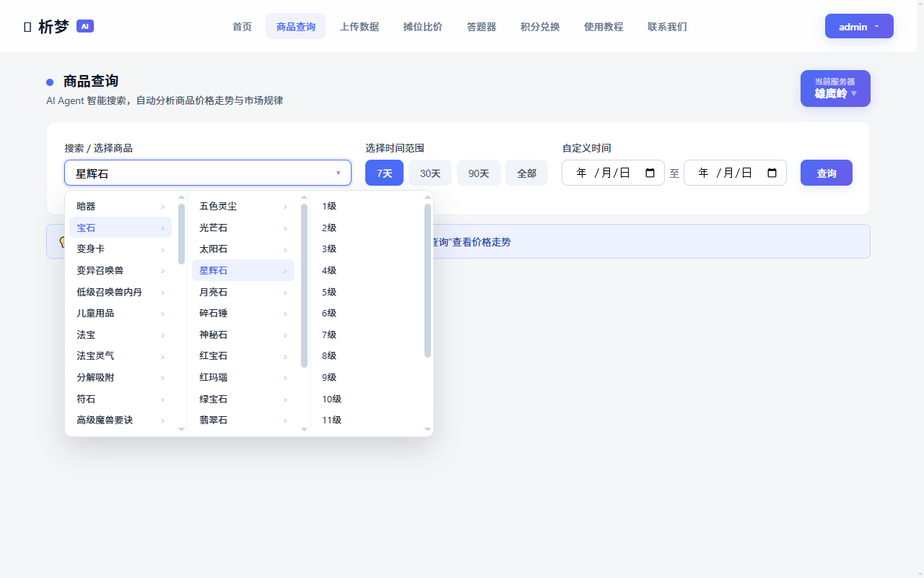The height and width of the screenshot is (578, 924).
Task: Click the start date input field
Action: point(613,173)
